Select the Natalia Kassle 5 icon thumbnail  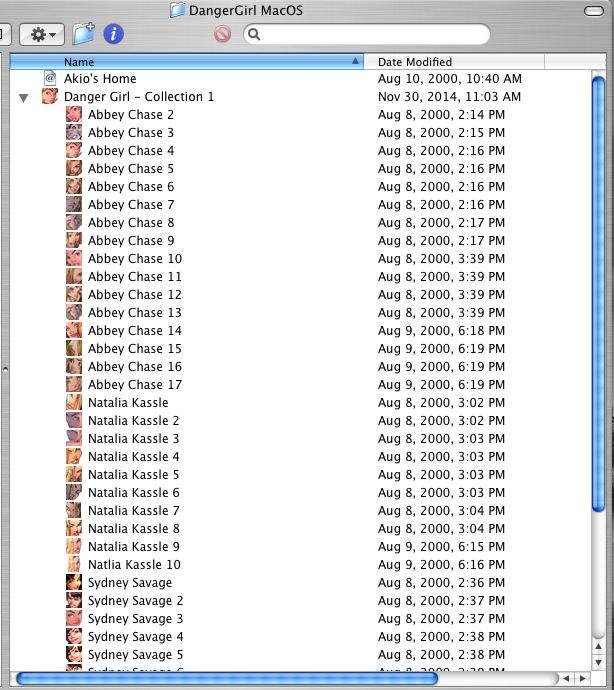pos(74,474)
